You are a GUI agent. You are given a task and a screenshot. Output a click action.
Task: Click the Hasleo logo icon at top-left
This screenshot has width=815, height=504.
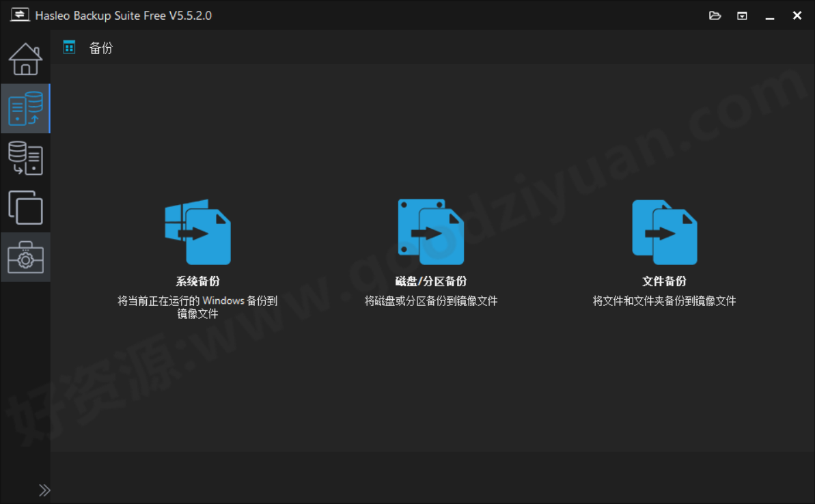[19, 14]
